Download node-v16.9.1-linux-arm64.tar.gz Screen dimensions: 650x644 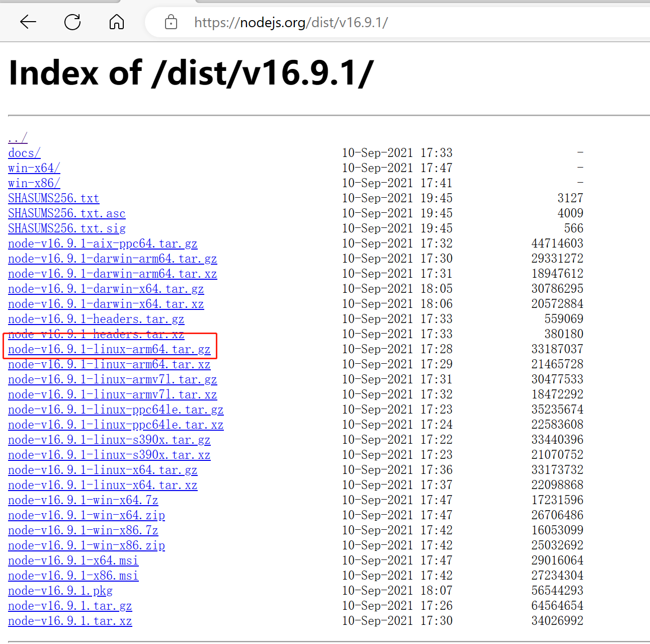coord(109,349)
